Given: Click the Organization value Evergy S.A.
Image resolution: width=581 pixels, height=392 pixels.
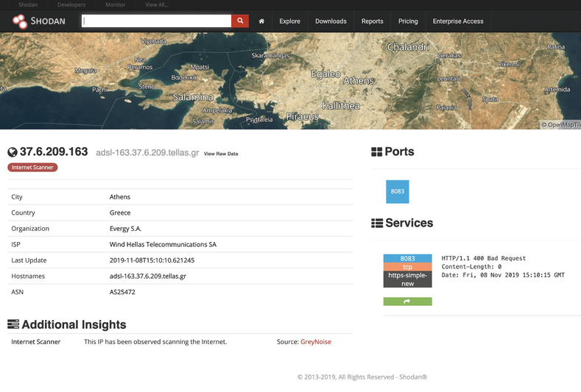Looking at the screenshot, I should click(125, 229).
